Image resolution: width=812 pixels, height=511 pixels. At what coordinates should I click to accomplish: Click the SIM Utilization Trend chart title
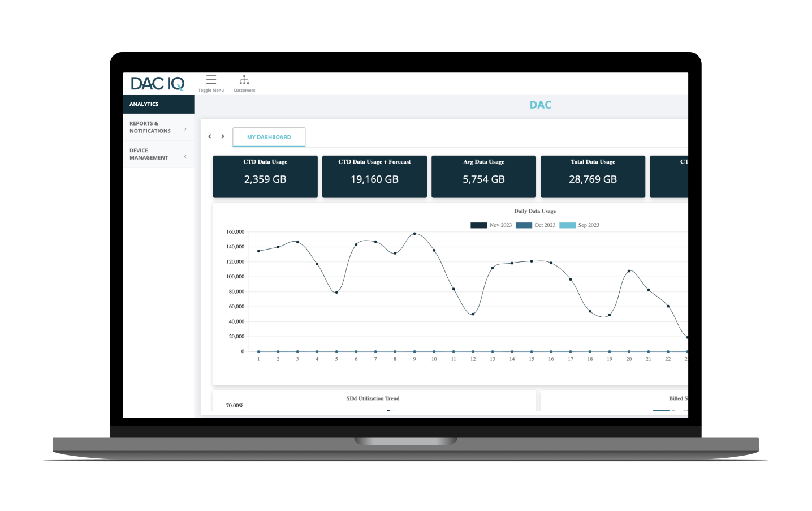(x=373, y=398)
